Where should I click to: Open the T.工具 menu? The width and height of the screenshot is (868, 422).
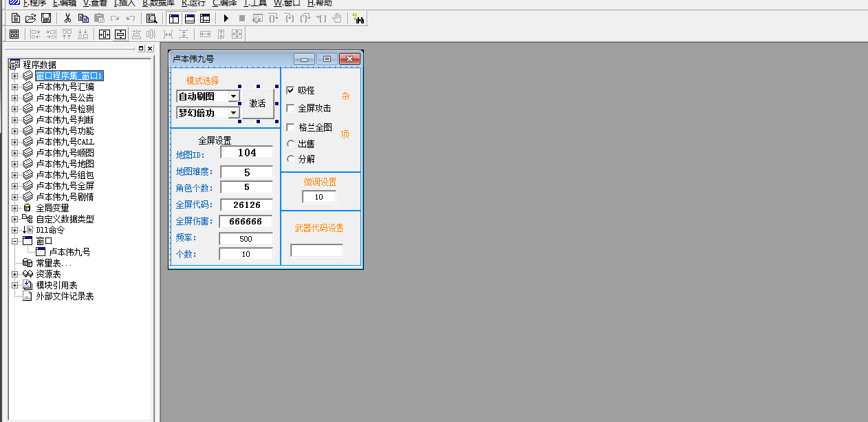[x=255, y=3]
